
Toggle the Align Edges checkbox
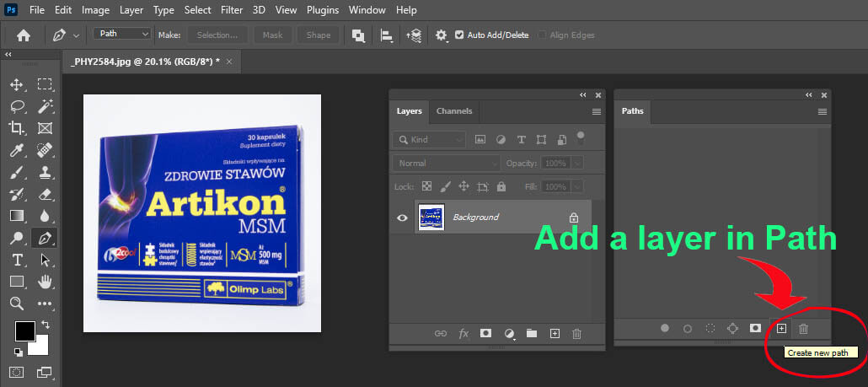coord(542,35)
